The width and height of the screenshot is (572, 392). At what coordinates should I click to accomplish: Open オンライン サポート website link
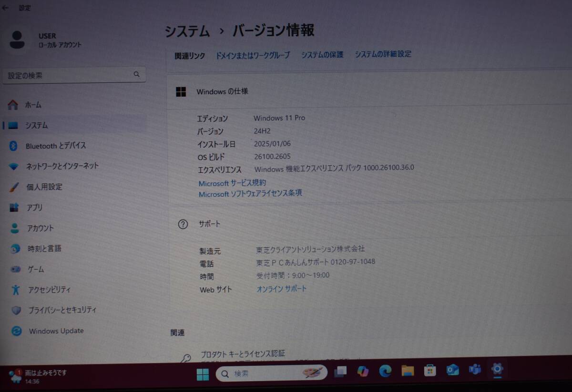click(282, 289)
